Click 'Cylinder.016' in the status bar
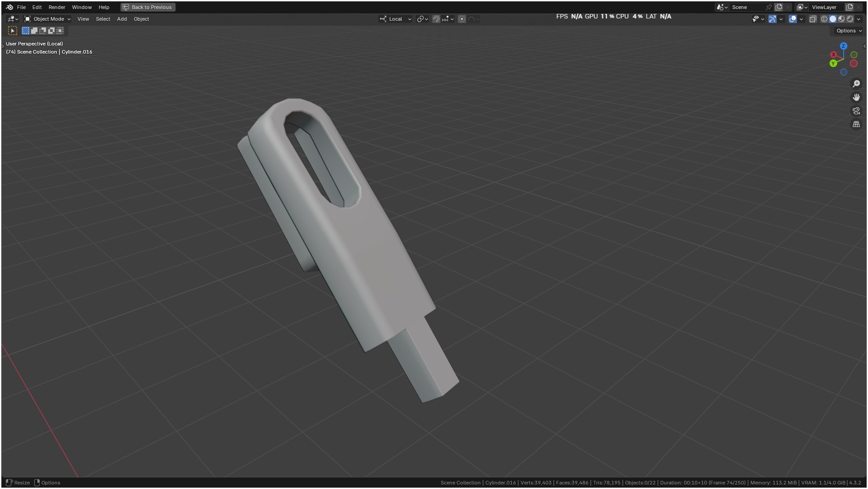The height and width of the screenshot is (489, 868). (x=500, y=483)
